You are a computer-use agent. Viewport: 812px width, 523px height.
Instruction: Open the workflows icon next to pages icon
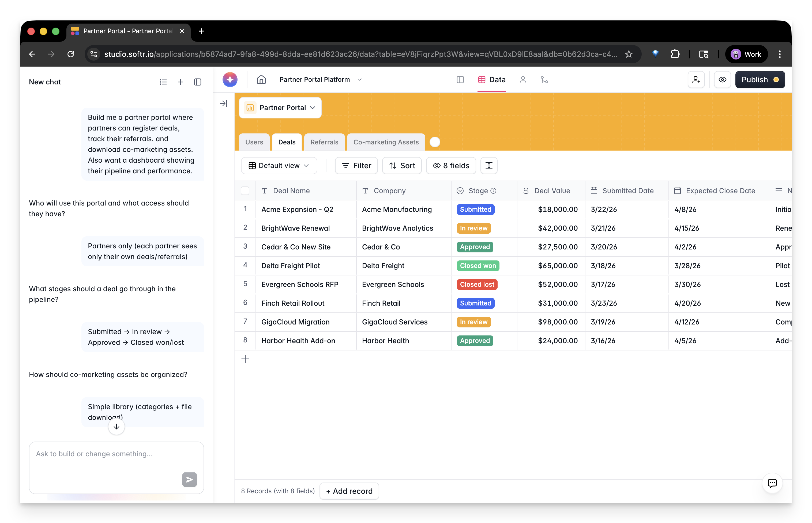pos(544,80)
